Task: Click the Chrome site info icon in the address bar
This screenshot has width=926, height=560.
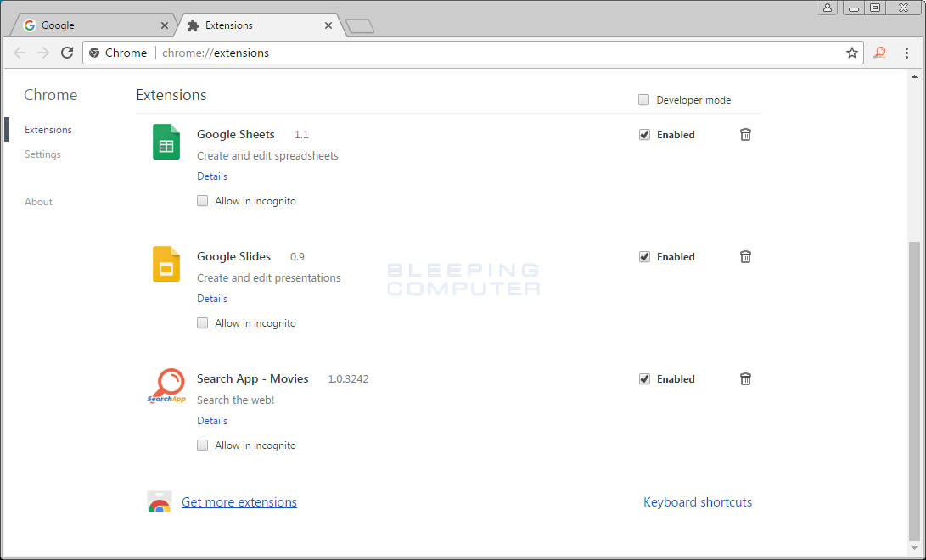Action: click(x=94, y=53)
